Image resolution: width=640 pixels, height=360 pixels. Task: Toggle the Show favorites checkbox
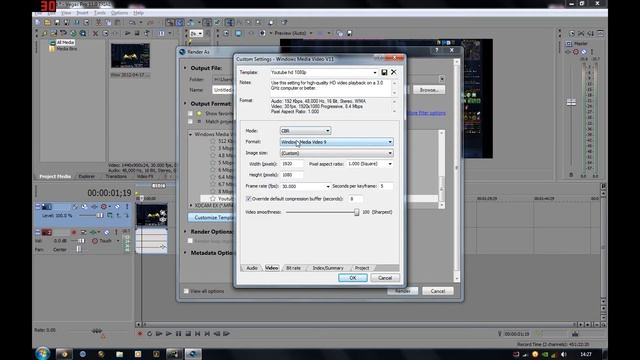tap(190, 113)
